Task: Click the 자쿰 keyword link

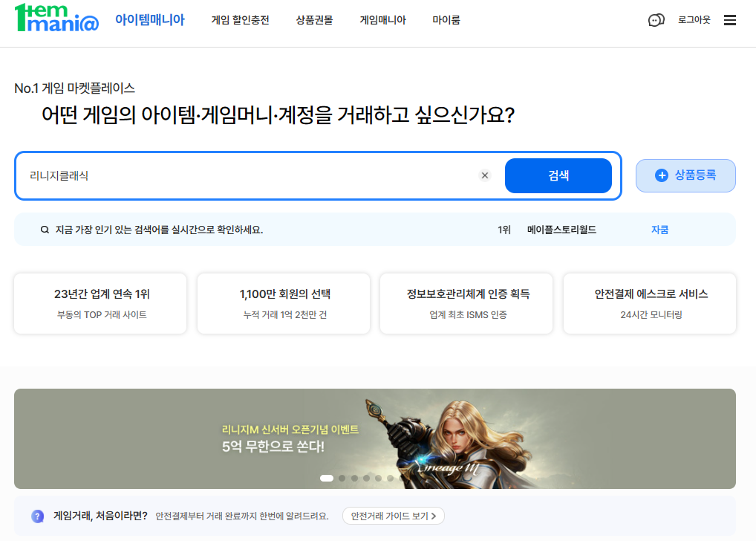Action: 659,230
